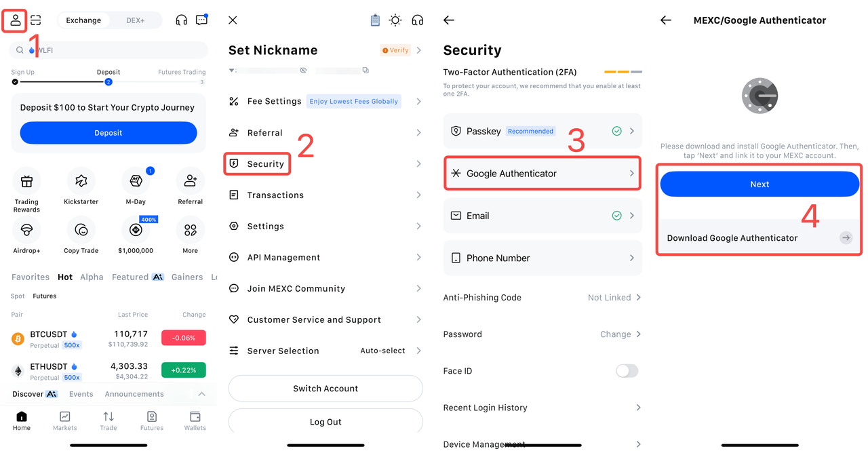Collapse the Discover panel chevron

[201, 394]
